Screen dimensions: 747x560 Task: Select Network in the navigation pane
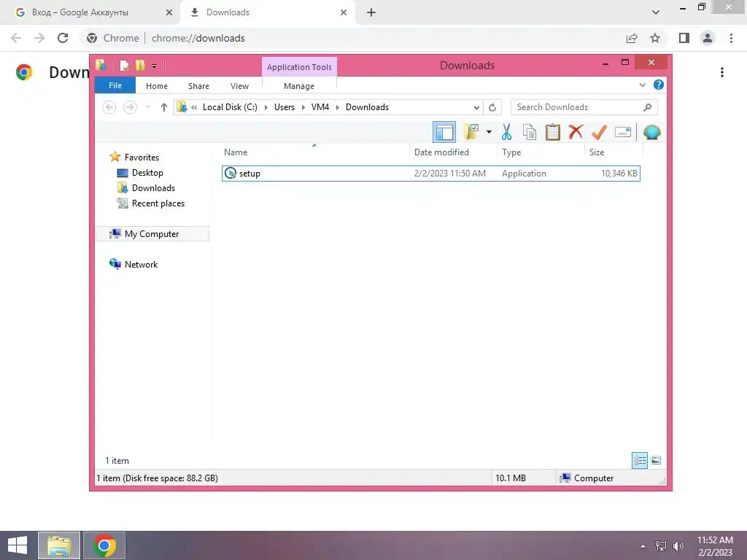click(x=141, y=264)
